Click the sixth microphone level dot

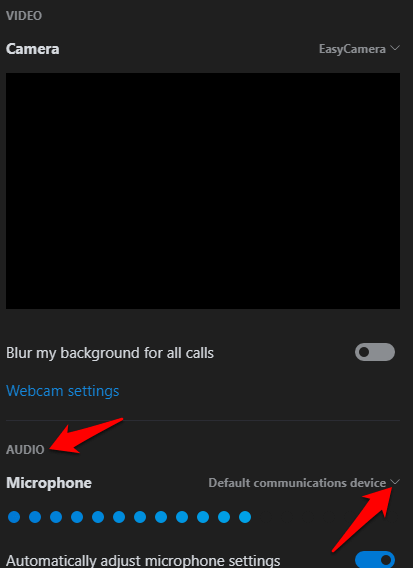119,517
